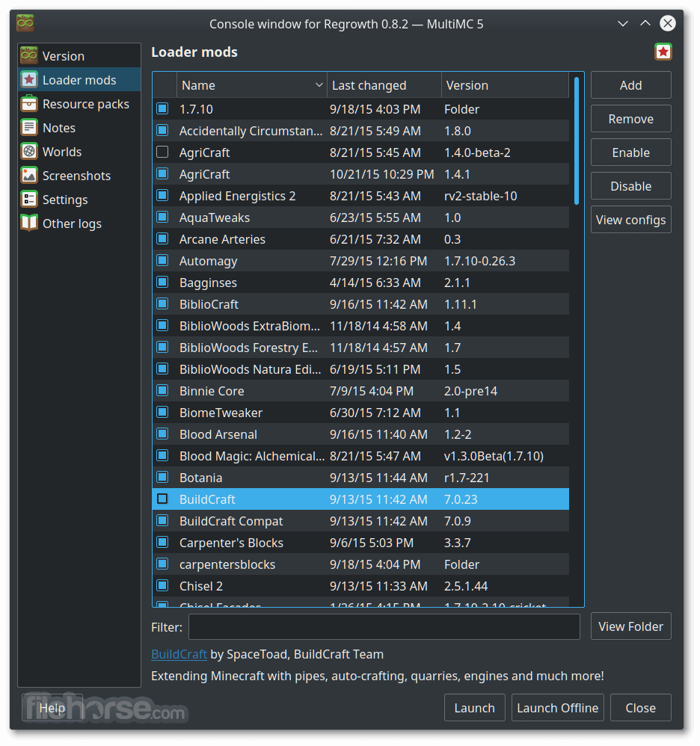700x746 pixels.
Task: Click the Other logs book icon
Action: (29, 224)
